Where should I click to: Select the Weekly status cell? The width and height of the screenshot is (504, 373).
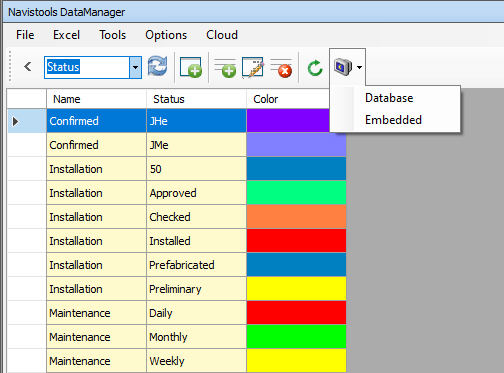[196, 361]
